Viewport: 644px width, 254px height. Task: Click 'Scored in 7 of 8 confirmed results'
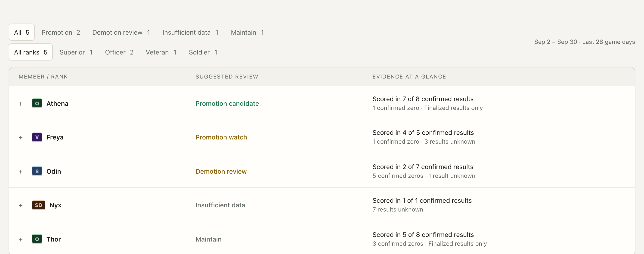coord(423,99)
